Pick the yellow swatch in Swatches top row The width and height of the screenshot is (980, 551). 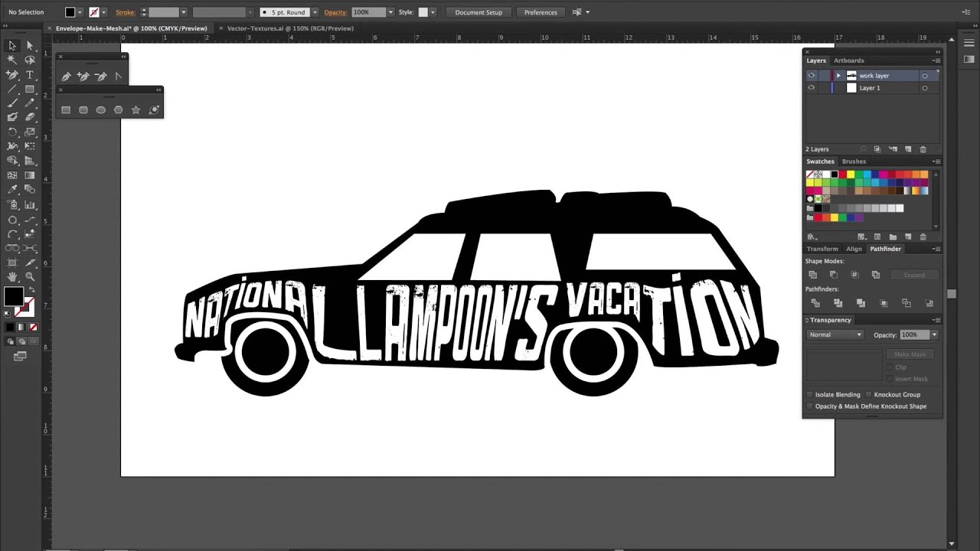coord(851,174)
